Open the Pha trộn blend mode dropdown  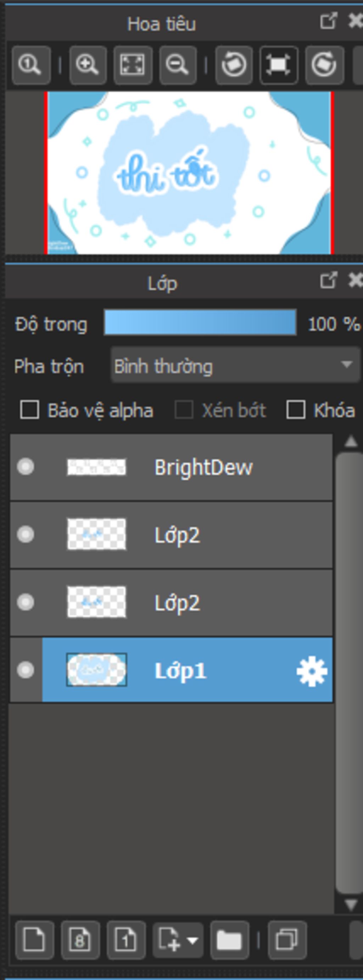(x=235, y=365)
